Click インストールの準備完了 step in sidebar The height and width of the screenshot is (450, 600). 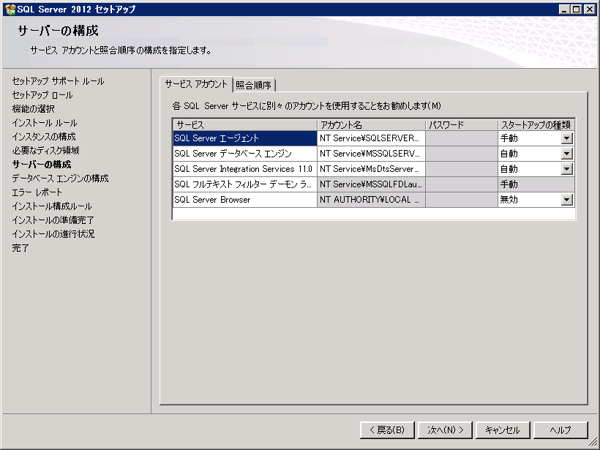(x=53, y=220)
